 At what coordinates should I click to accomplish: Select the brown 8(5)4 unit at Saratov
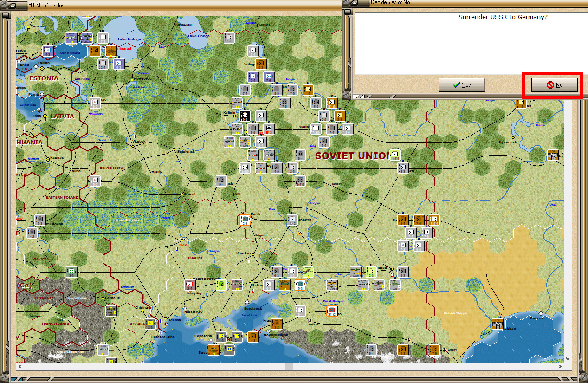tap(434, 220)
